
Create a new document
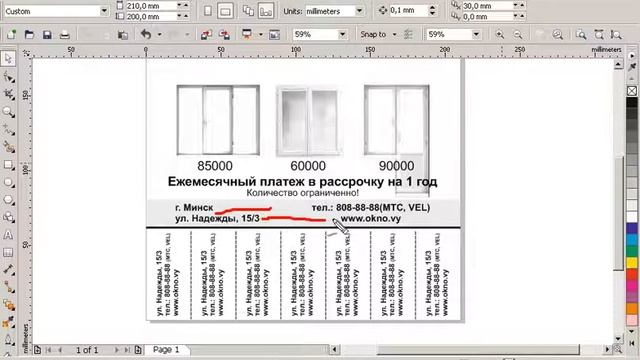(11, 35)
